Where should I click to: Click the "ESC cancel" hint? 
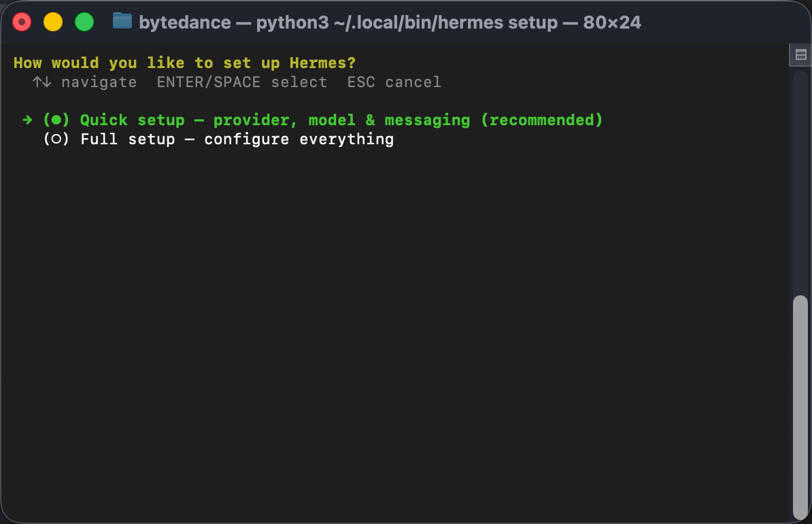click(394, 82)
